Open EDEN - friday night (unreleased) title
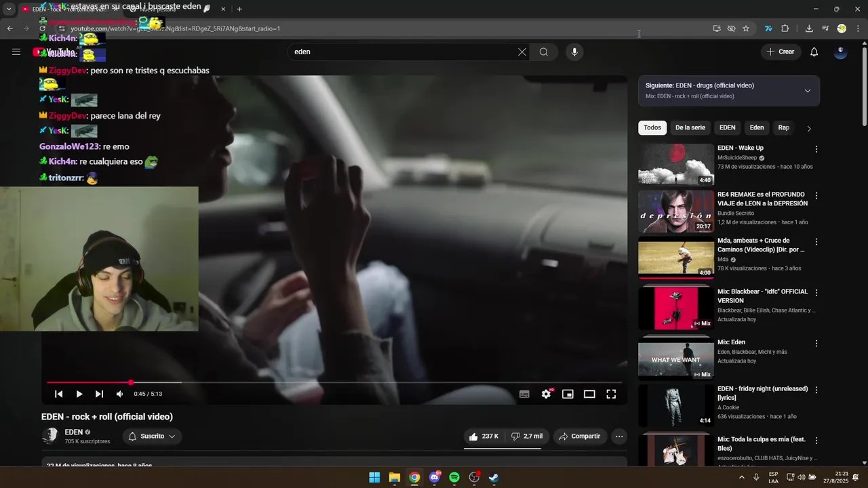868x488 pixels. (762, 393)
